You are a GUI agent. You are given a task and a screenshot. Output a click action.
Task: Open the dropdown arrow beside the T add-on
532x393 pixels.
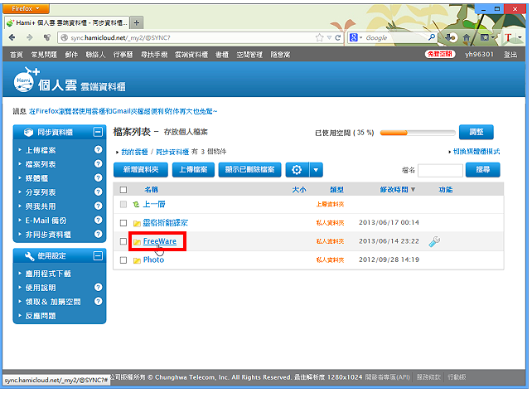520,37
